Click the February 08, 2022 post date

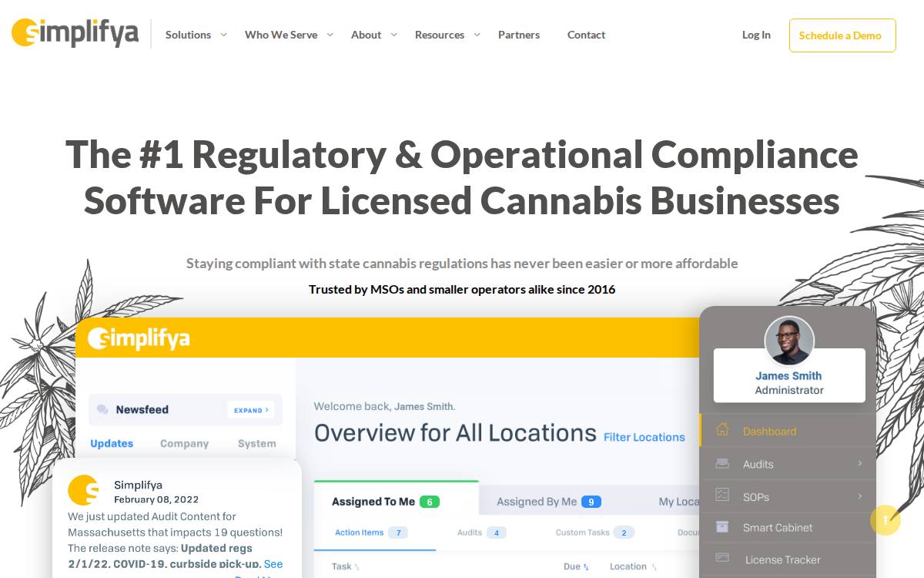click(156, 499)
